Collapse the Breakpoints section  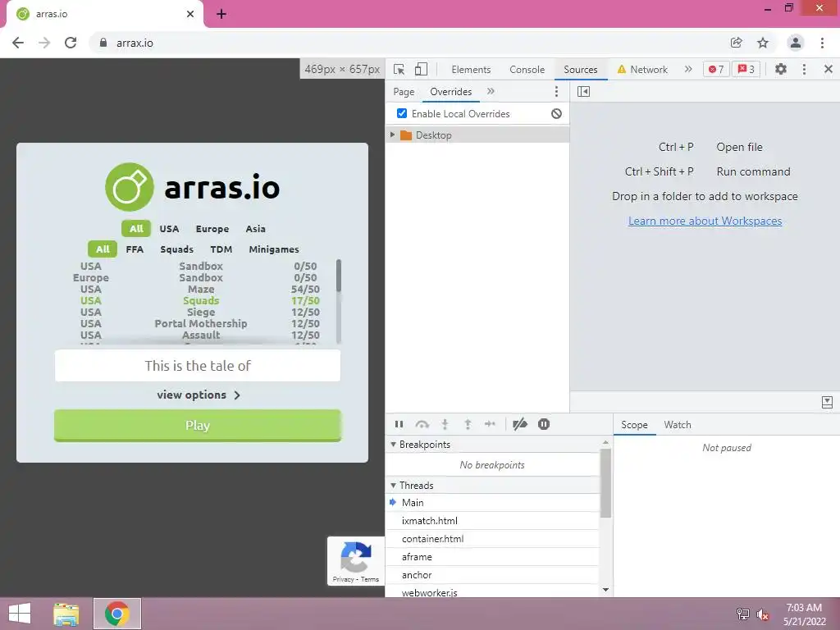393,444
